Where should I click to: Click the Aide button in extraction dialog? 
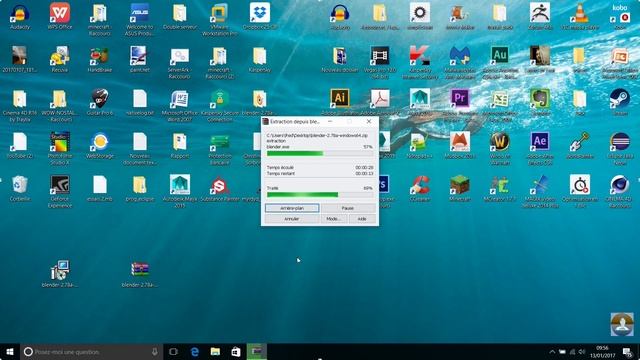[x=362, y=219]
